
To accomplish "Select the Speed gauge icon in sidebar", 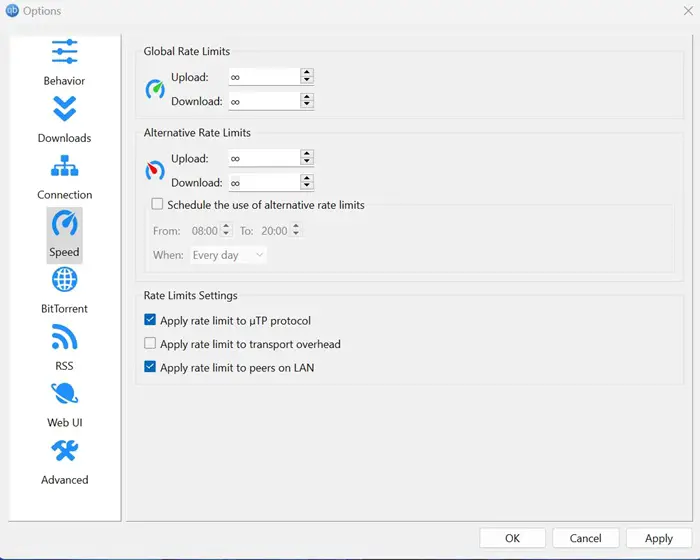I will click(65, 223).
